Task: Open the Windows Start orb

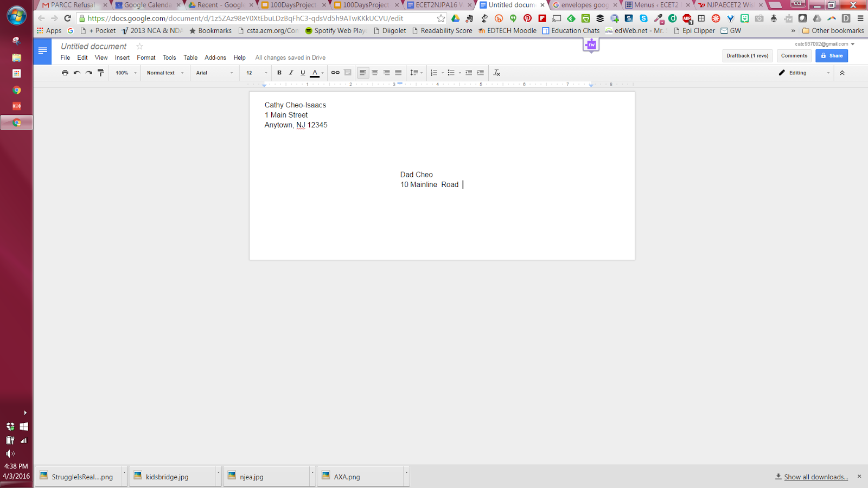Action: tap(17, 16)
